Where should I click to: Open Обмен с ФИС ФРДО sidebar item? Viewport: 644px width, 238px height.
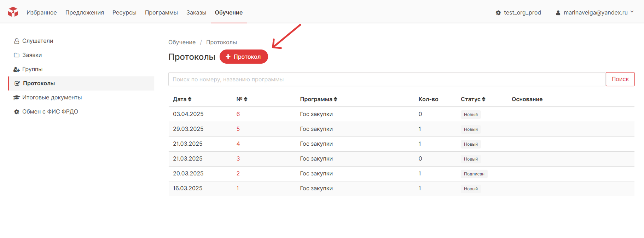point(50,112)
